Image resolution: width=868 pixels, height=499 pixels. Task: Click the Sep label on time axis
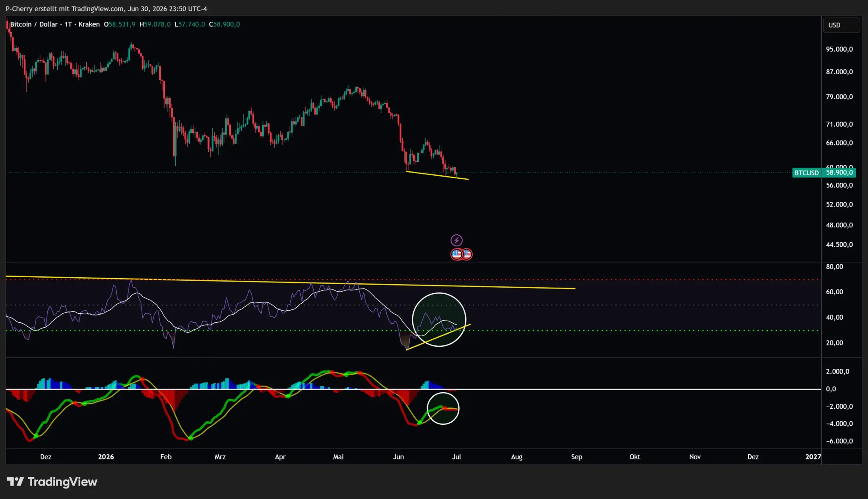pos(577,457)
